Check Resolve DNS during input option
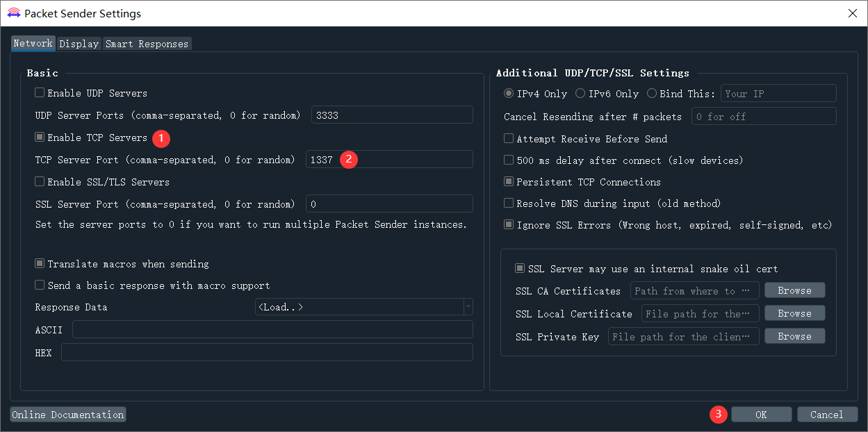Image resolution: width=868 pixels, height=432 pixels. click(509, 203)
